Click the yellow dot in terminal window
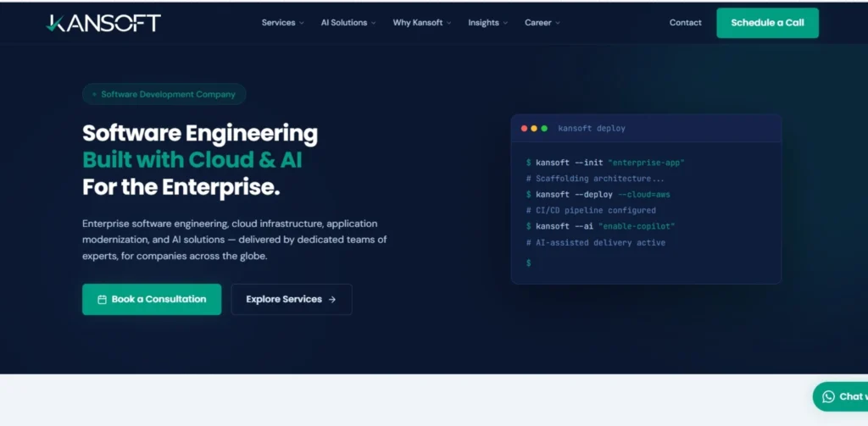The width and height of the screenshot is (868, 426). [534, 129]
